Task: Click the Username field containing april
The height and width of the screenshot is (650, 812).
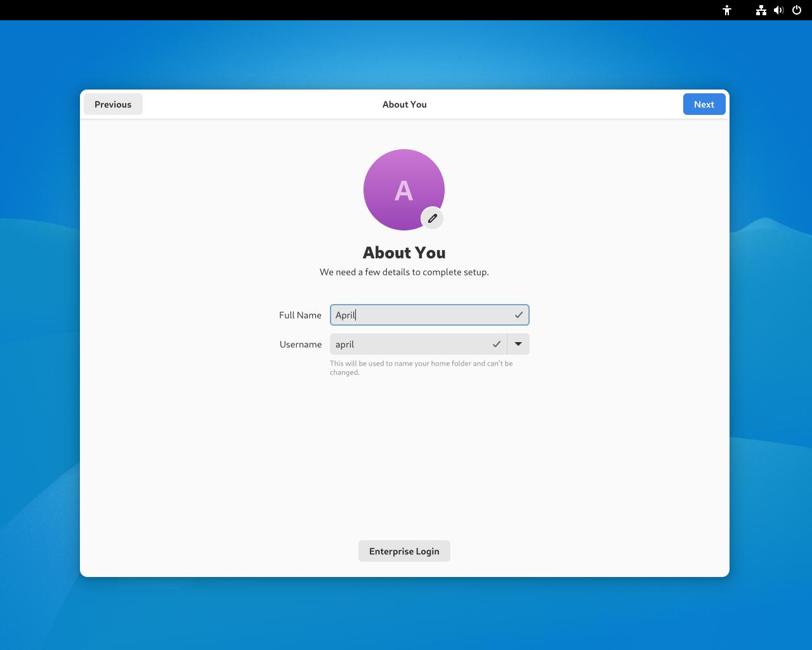Action: [418, 344]
